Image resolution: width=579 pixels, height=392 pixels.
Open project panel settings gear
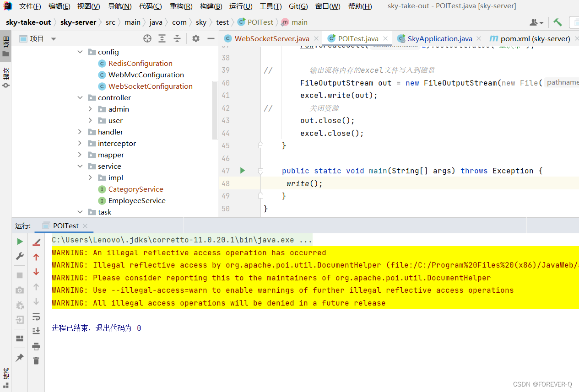tap(195, 39)
